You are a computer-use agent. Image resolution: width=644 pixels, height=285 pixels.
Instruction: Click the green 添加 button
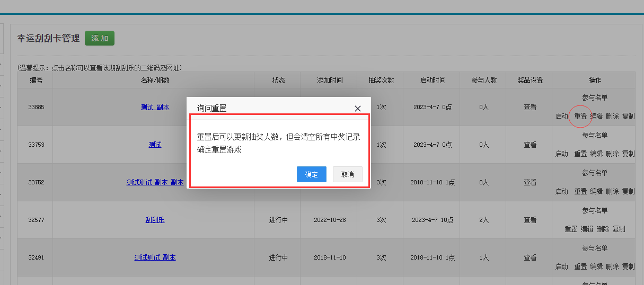coord(100,38)
